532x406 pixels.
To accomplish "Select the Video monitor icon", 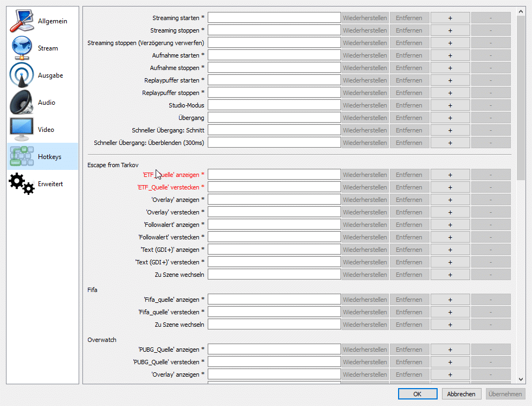I will click(22, 130).
